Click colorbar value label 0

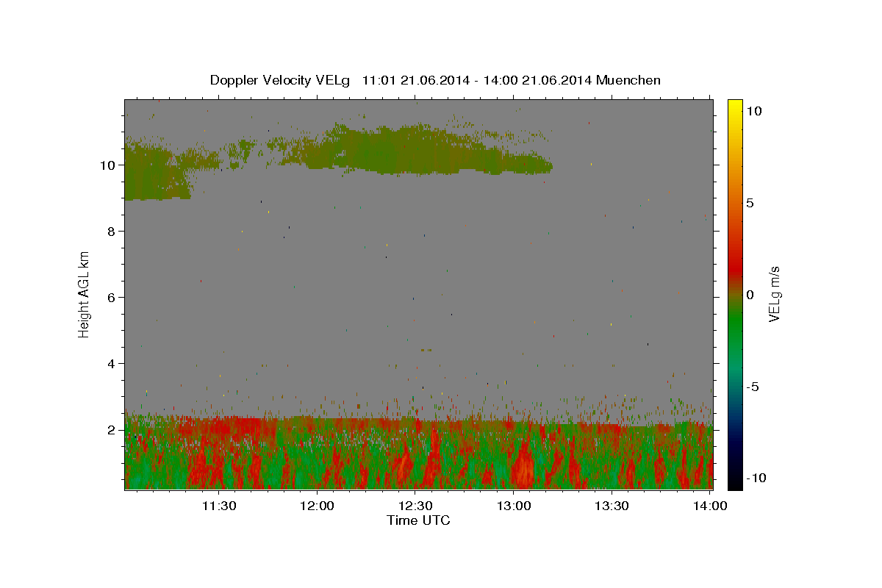click(750, 295)
